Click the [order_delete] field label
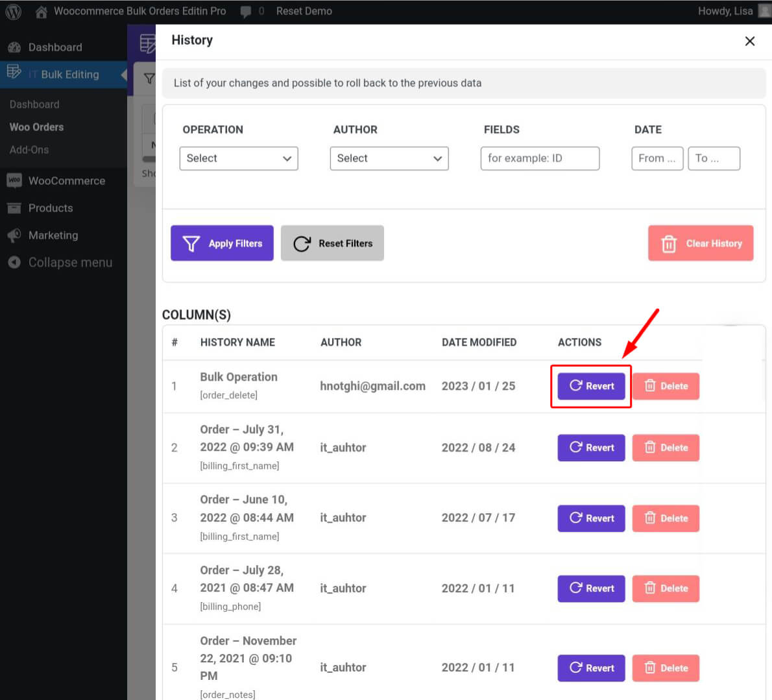The image size is (772, 700). [x=228, y=395]
